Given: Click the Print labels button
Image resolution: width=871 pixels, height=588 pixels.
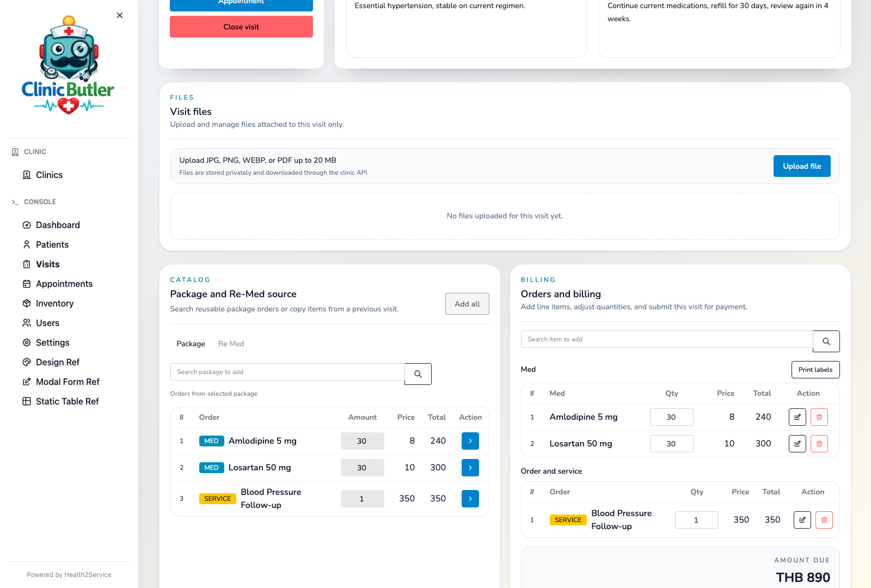Looking at the screenshot, I should tap(815, 370).
